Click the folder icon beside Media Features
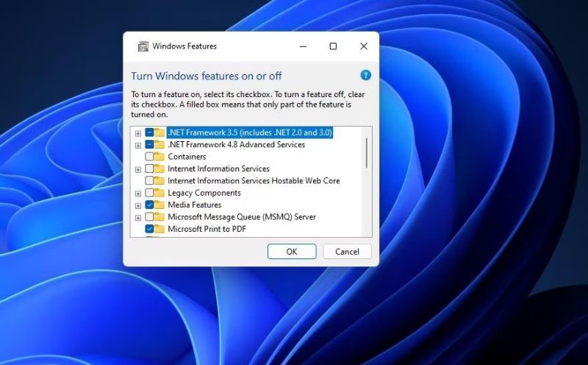The image size is (588, 365). (x=160, y=205)
